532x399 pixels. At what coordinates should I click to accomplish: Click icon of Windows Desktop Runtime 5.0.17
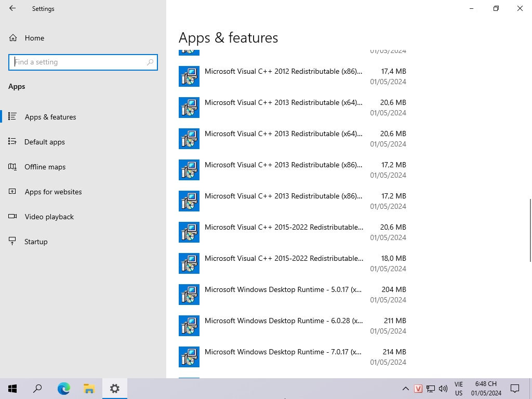(189, 295)
